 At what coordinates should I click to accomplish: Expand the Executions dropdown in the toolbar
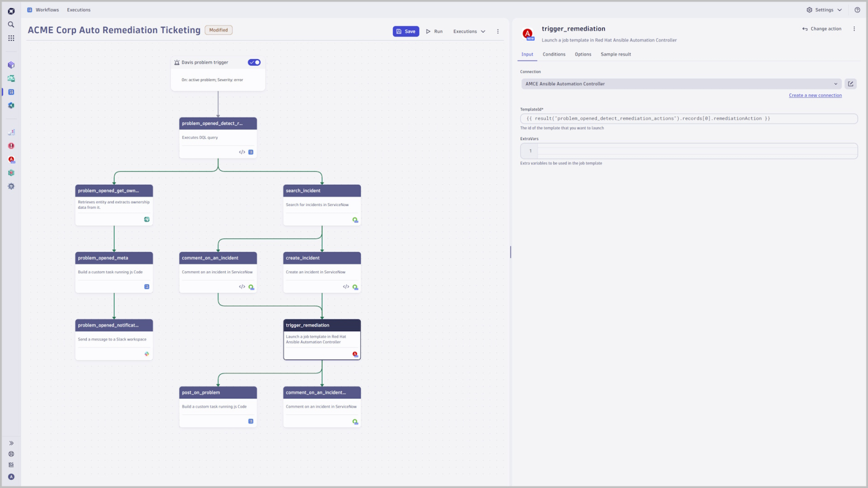[468, 31]
